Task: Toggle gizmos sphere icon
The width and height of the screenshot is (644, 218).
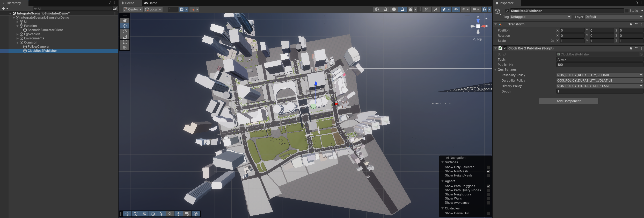Action: click(484, 9)
